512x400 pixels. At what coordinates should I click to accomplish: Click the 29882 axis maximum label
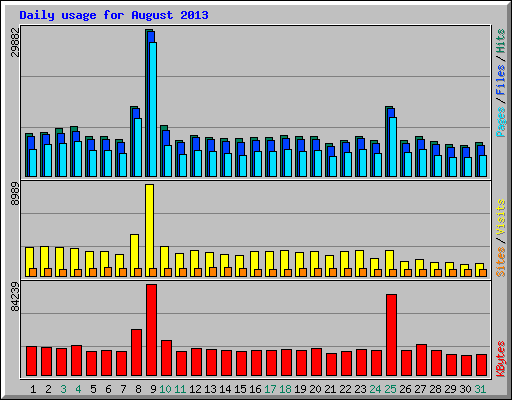[x=15, y=42]
